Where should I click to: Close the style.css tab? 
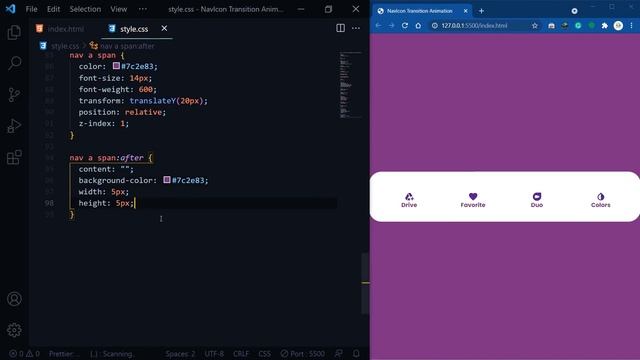[164, 28]
